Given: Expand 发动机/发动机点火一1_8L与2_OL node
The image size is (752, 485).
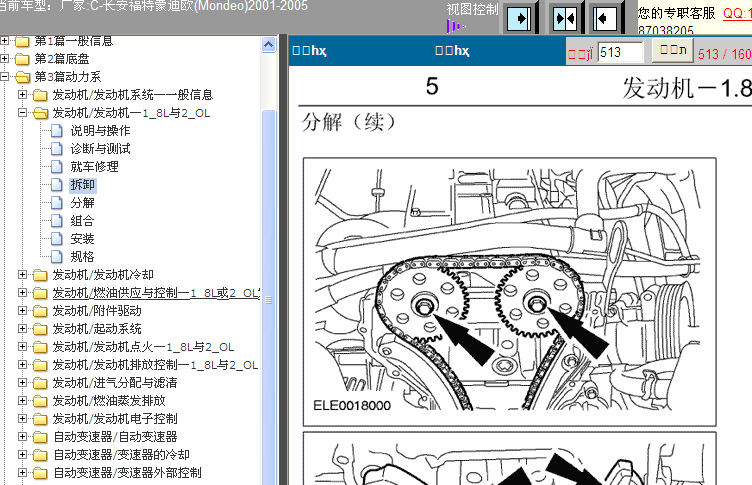Looking at the screenshot, I should point(23,346).
